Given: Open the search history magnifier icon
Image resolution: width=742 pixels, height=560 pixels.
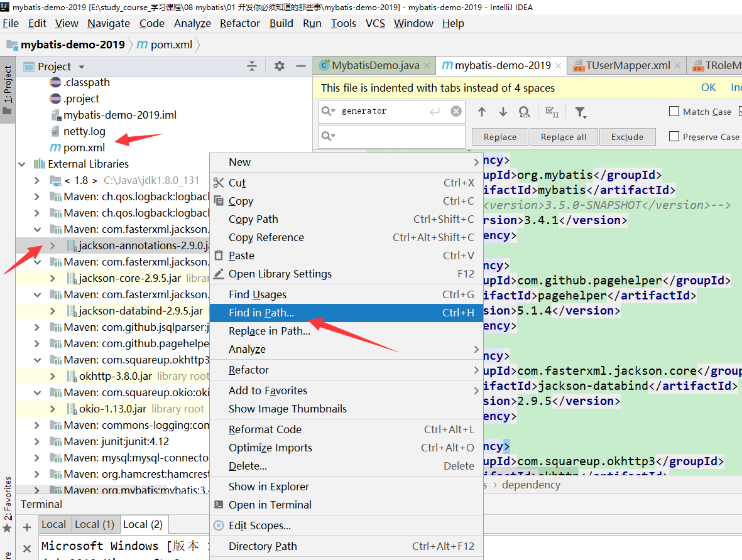Looking at the screenshot, I should coord(328,111).
